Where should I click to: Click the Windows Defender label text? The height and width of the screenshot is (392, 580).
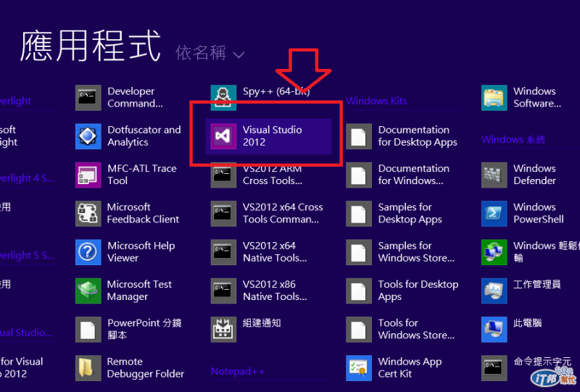(535, 174)
